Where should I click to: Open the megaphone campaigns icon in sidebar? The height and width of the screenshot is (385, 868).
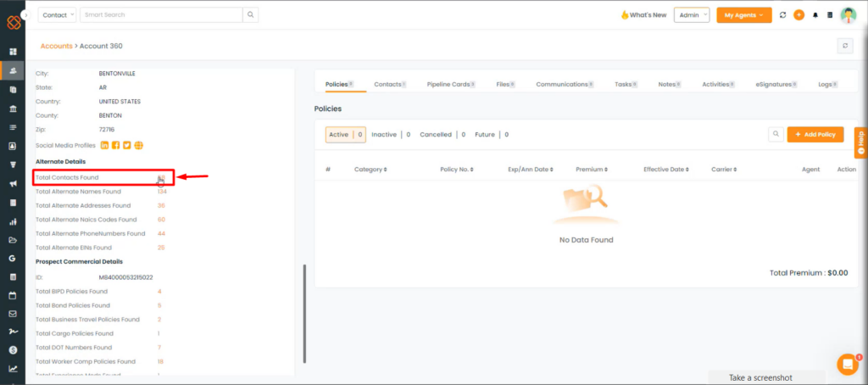click(13, 184)
